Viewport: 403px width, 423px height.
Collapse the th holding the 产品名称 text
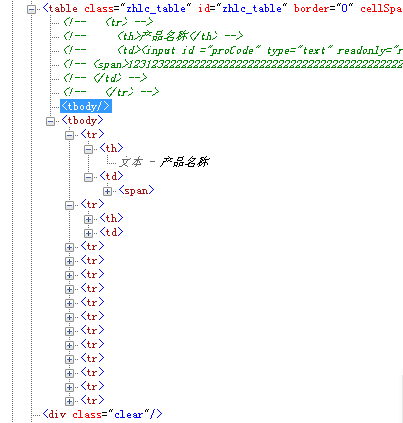[88, 149]
